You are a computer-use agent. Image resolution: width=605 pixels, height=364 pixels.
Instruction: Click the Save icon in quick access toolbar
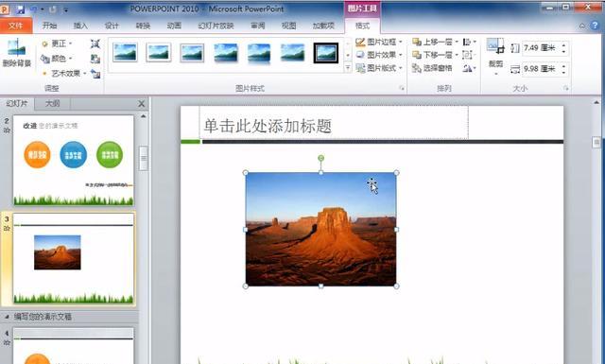pyautogui.click(x=20, y=9)
